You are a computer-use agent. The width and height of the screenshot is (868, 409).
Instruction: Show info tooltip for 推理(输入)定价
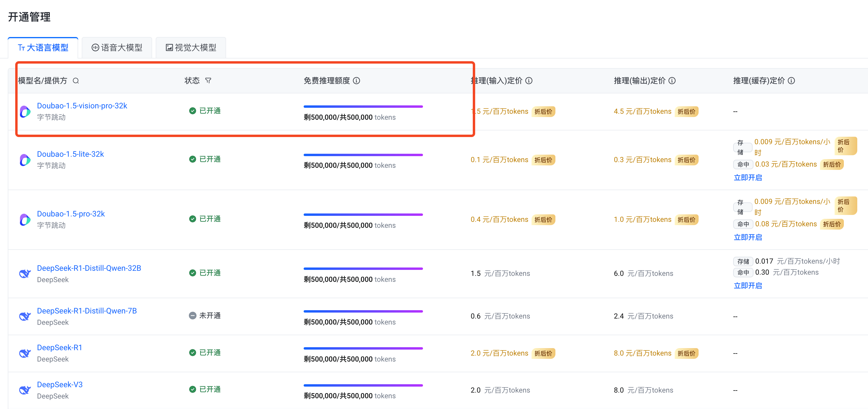tap(529, 81)
